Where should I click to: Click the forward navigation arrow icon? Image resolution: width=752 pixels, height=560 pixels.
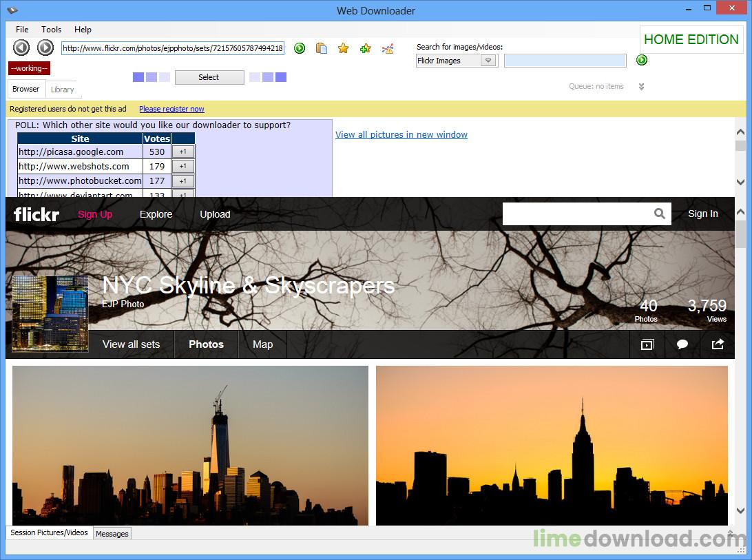[45, 48]
